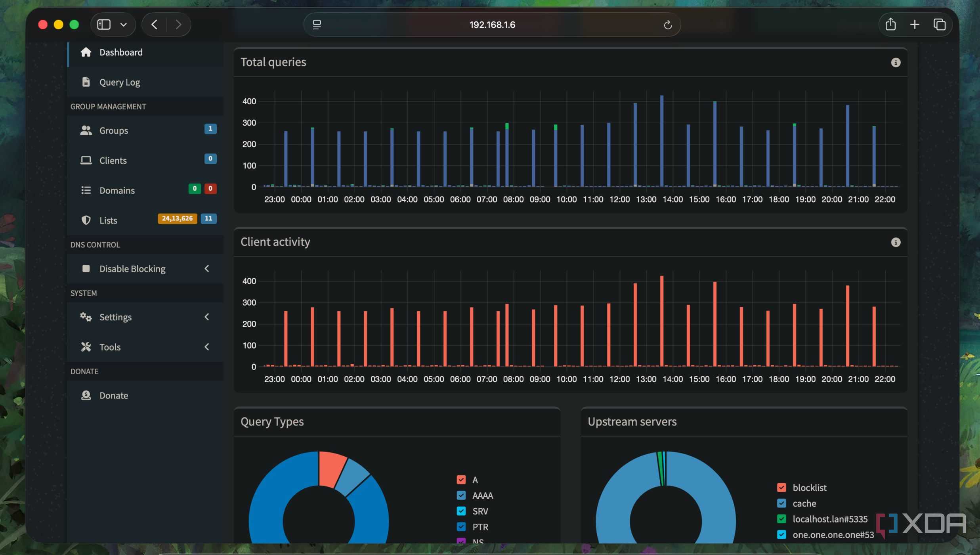Open the Query Log page
Viewport: 980px width, 555px height.
pyautogui.click(x=145, y=82)
